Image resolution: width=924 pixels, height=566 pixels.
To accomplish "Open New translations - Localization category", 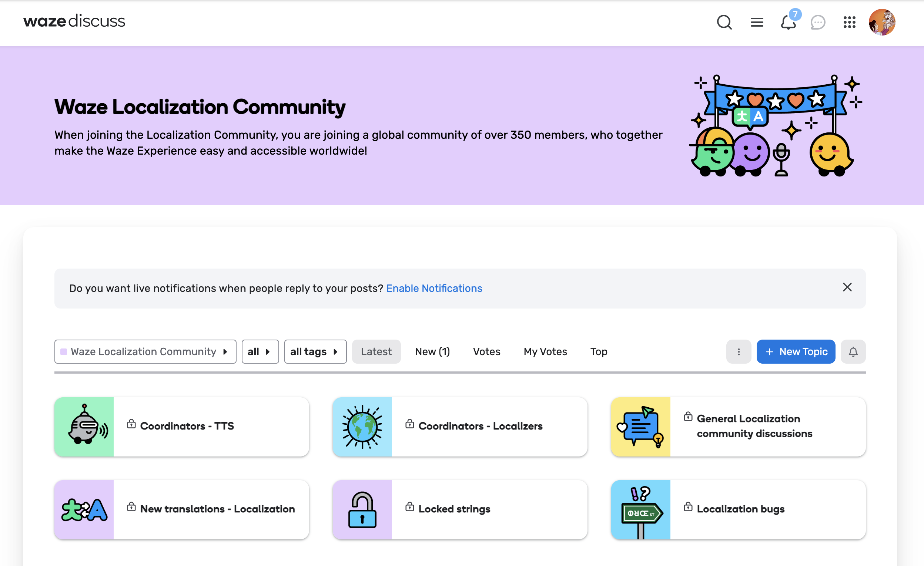I will click(218, 509).
